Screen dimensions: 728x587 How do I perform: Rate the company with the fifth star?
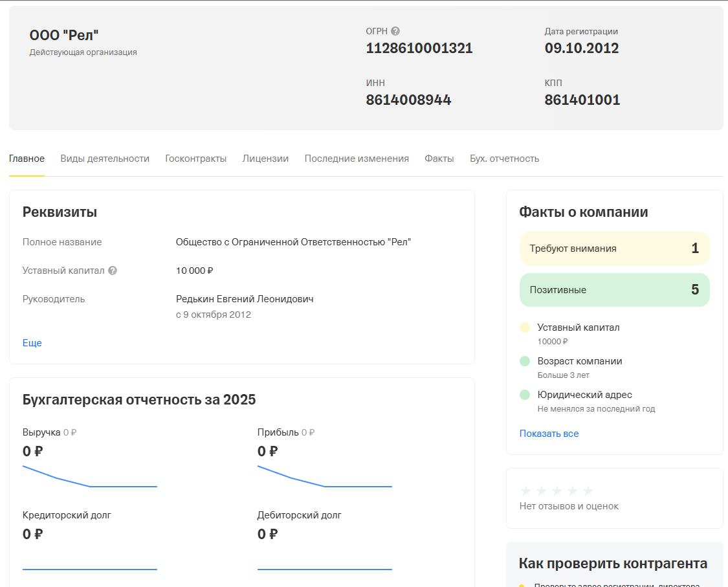[588, 491]
